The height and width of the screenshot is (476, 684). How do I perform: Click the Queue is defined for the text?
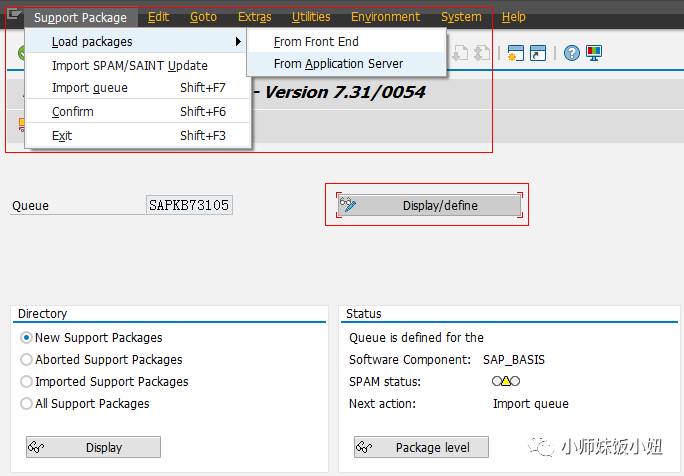click(416, 338)
